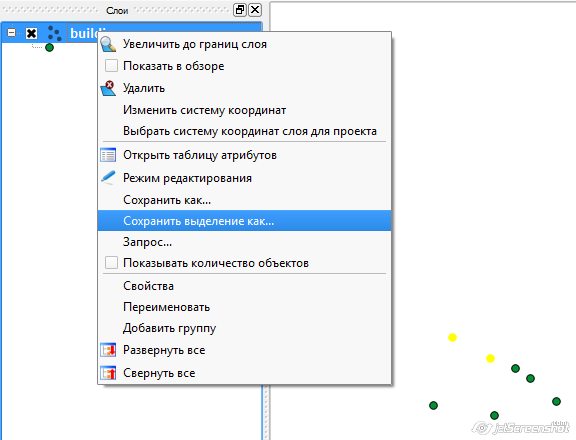Click the upper yellow selected point on map
The image size is (576, 440).
click(x=452, y=337)
